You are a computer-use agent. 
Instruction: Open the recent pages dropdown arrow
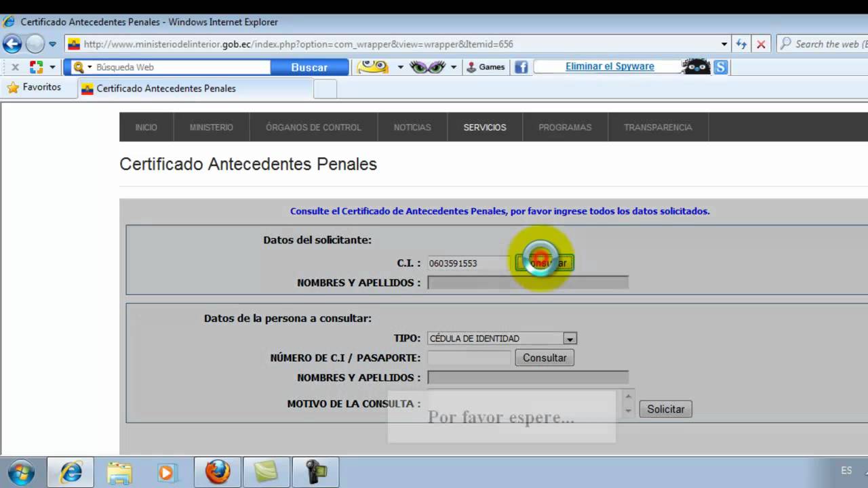point(52,44)
